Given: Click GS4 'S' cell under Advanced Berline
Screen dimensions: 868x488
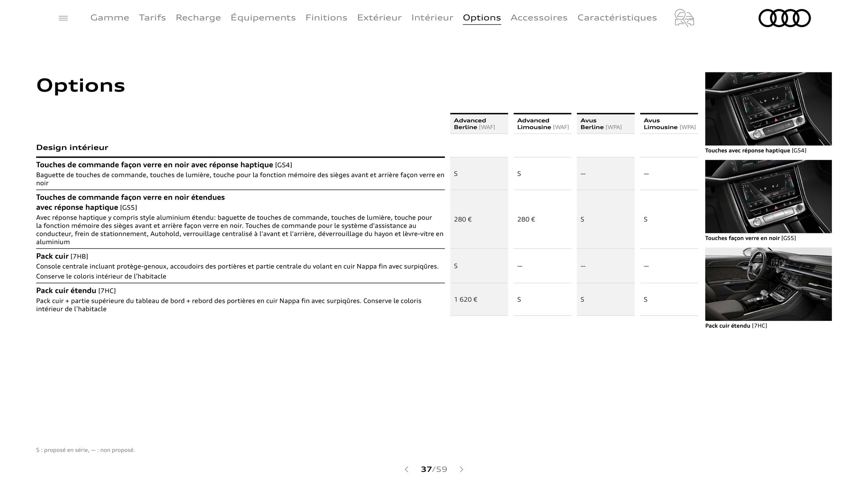Looking at the screenshot, I should click(x=479, y=174).
